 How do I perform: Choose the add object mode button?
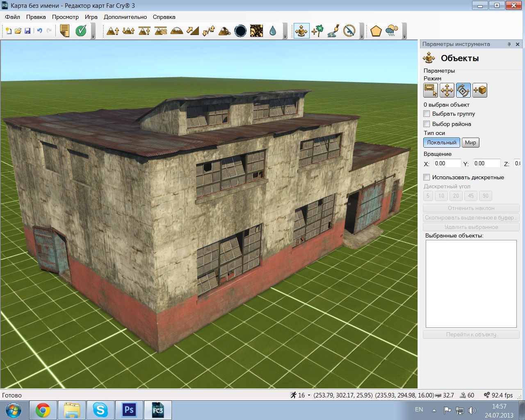point(480,90)
